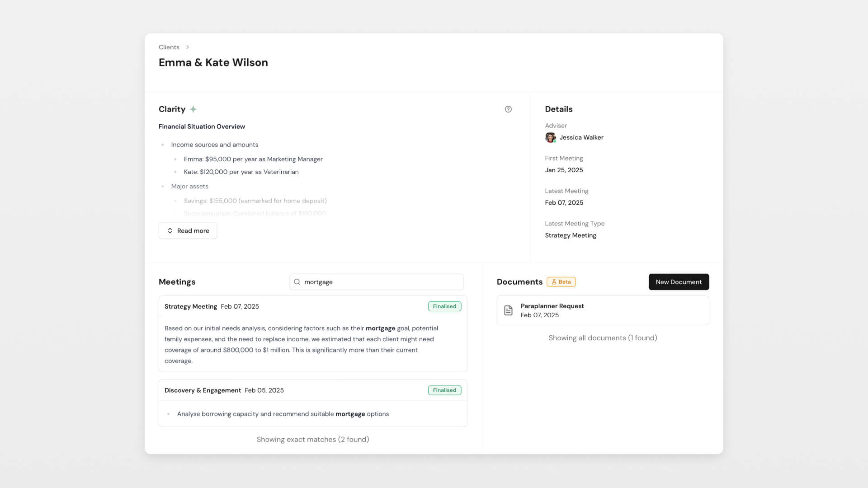Navigate back to the Clients list

[x=169, y=47]
